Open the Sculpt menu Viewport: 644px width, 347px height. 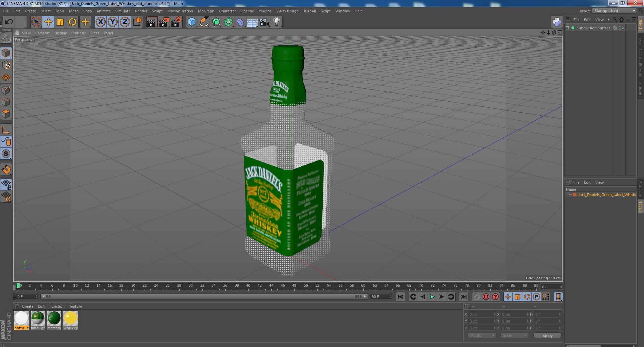(x=157, y=11)
